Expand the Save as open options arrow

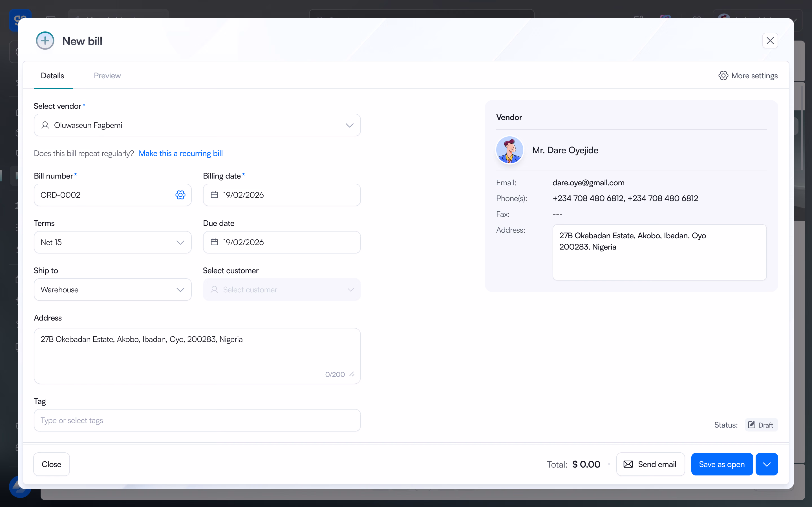click(767, 464)
